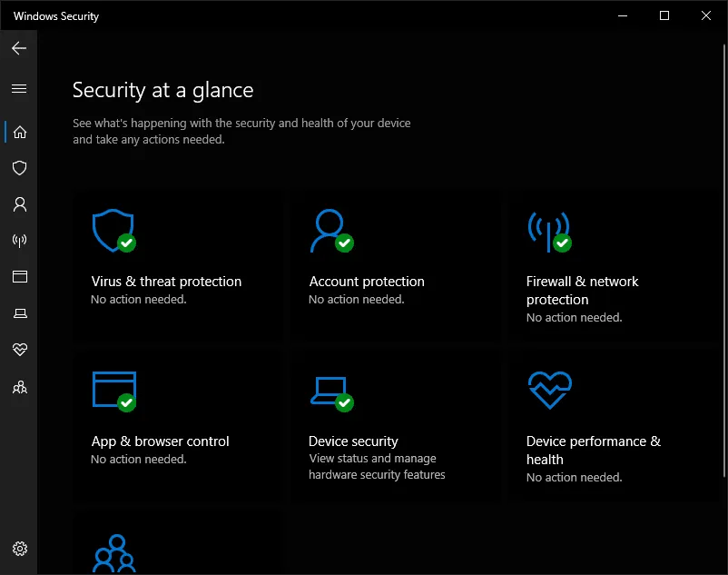Screen dimensions: 728x575
Task: Click the Account protection person icon
Action: 331,231
